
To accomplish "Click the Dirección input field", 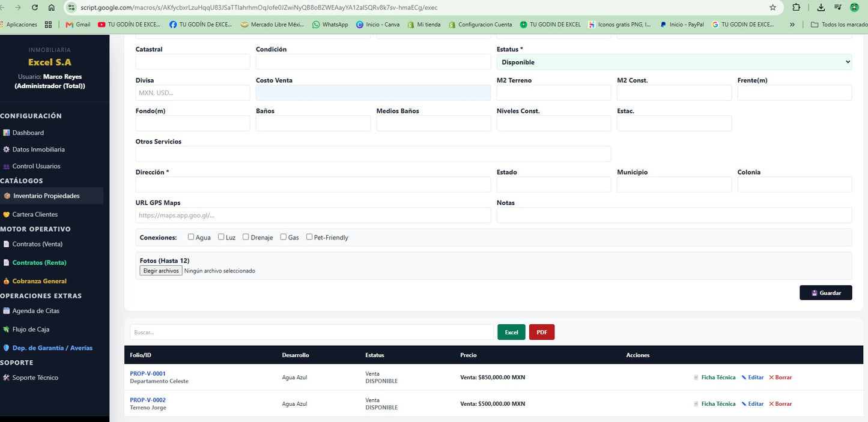I will pyautogui.click(x=313, y=184).
